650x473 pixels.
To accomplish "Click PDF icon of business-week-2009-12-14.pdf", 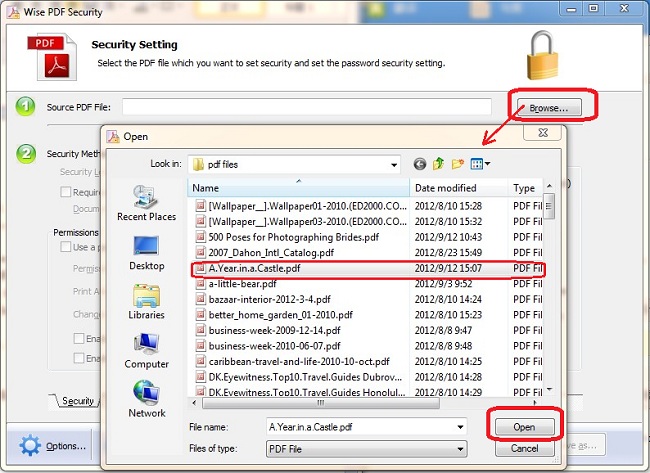I will point(201,330).
